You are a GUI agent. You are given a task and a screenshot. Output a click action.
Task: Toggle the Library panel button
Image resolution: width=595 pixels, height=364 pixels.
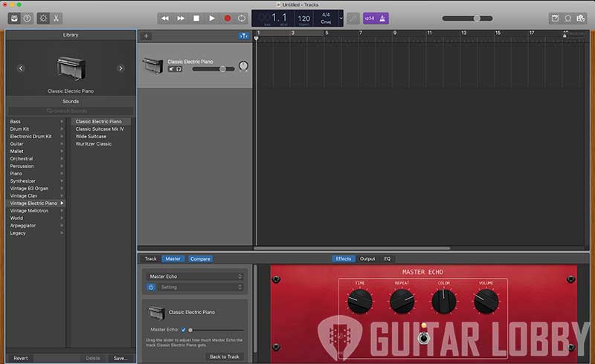click(14, 18)
